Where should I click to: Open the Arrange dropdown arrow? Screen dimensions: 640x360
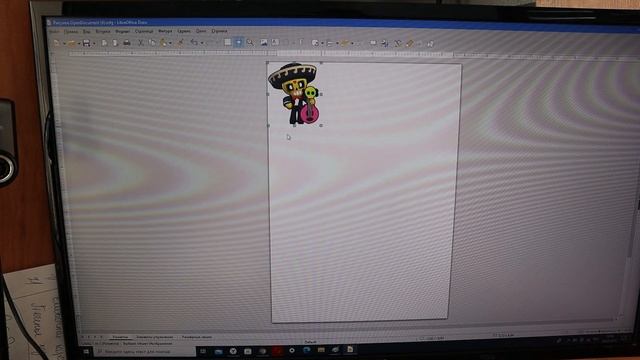352,43
